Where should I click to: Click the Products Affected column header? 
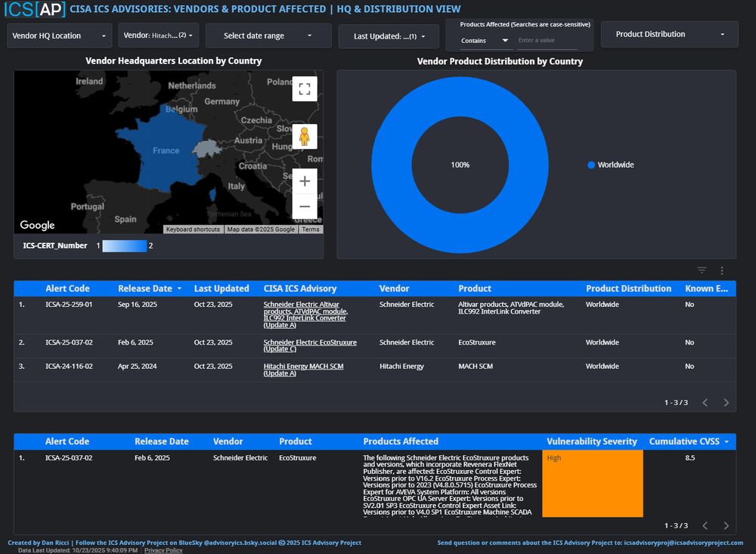[401, 441]
